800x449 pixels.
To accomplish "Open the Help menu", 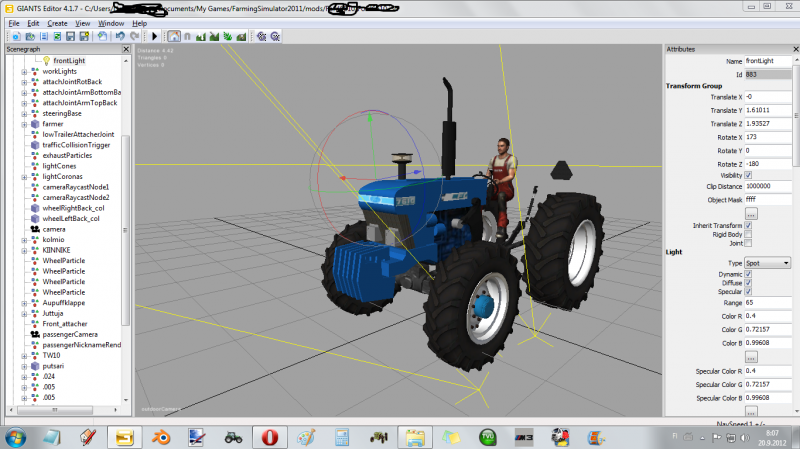I will coord(139,23).
